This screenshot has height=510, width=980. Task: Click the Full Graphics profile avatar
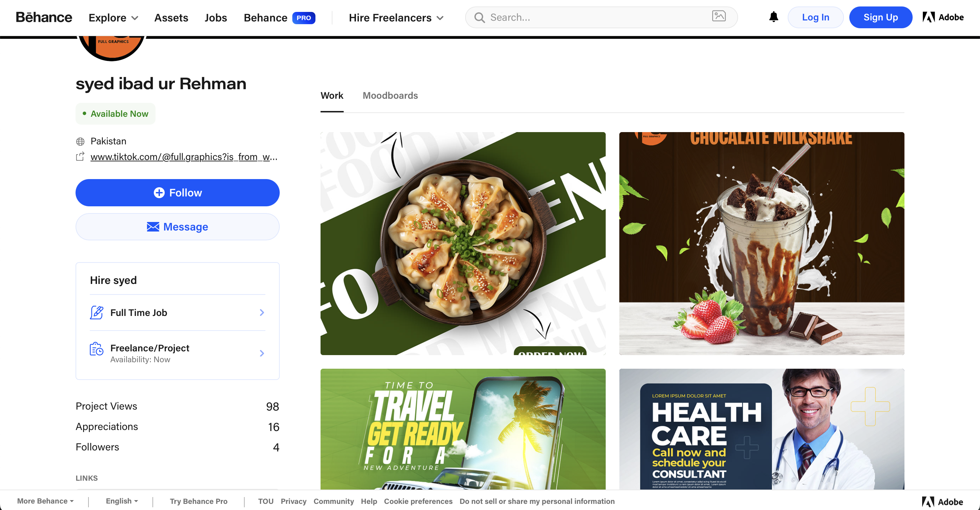click(112, 48)
